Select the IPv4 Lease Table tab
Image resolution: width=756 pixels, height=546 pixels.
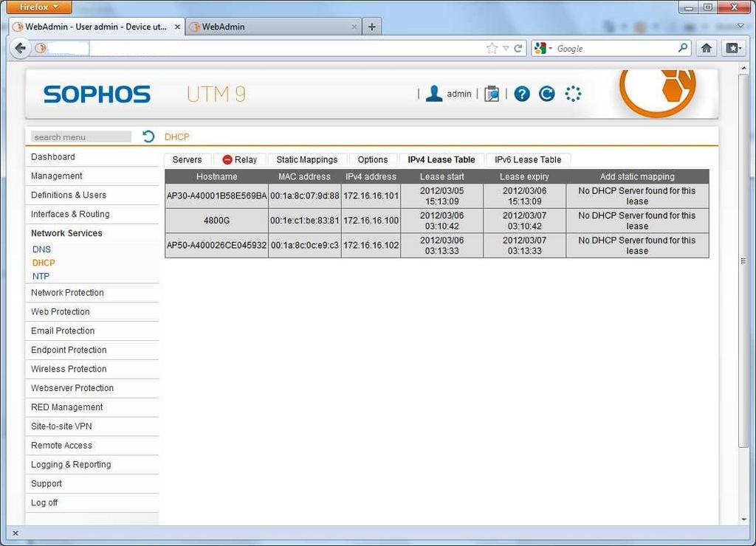(x=441, y=159)
